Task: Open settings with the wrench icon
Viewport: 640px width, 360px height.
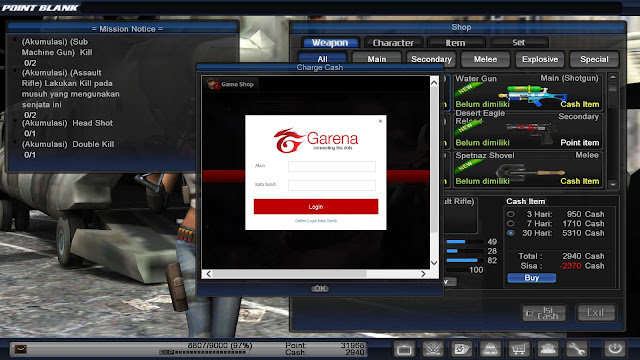Action: (576, 349)
